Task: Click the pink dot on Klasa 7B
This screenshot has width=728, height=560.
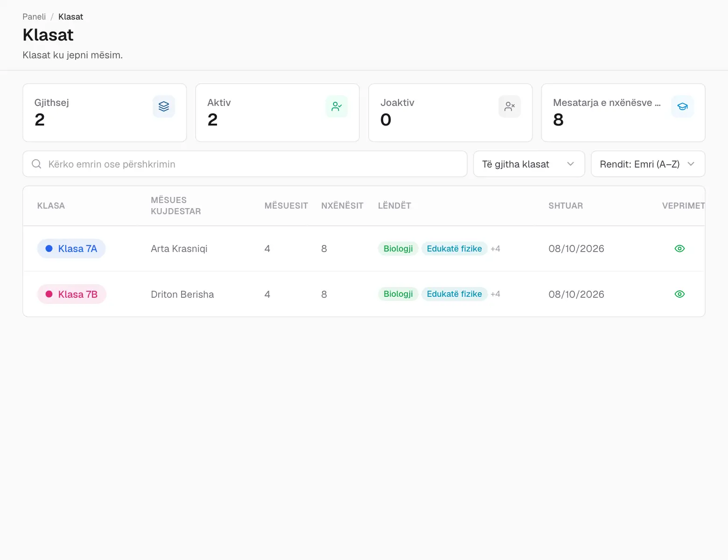Action: pos(49,294)
